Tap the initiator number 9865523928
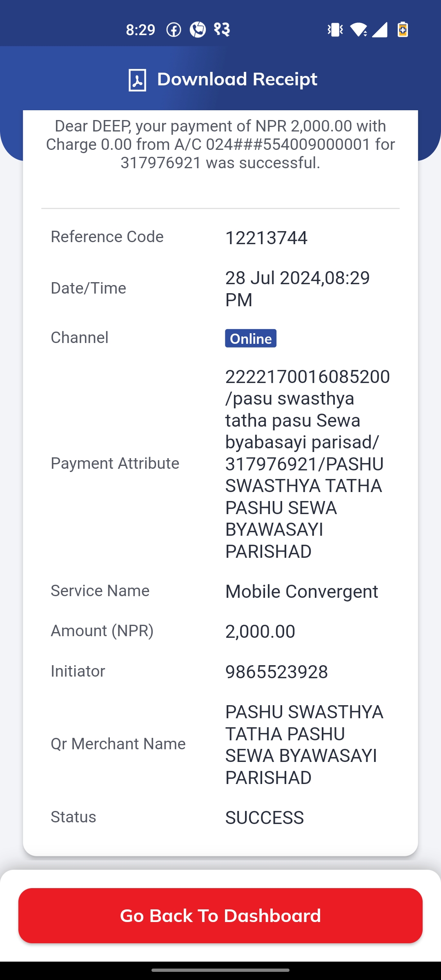 coord(276,672)
